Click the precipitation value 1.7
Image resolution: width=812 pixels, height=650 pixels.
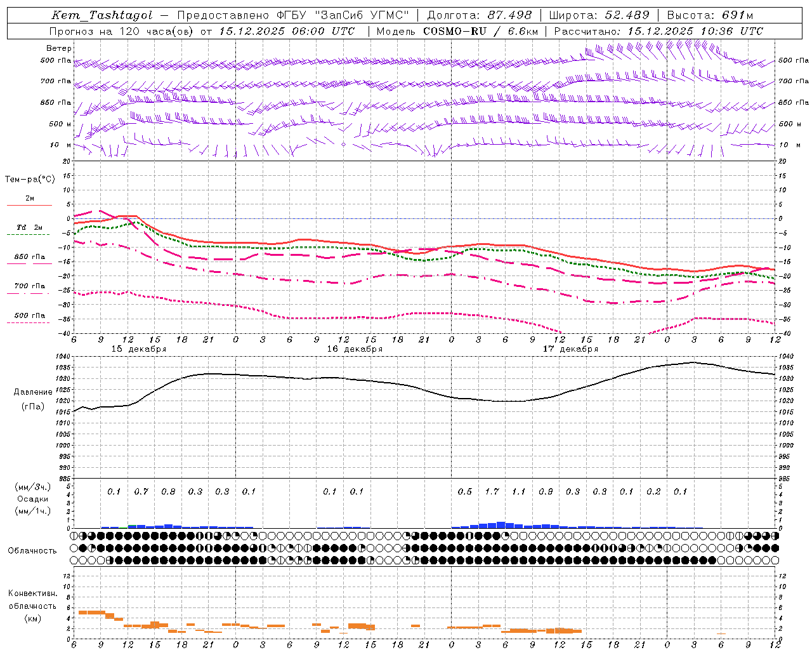(492, 491)
